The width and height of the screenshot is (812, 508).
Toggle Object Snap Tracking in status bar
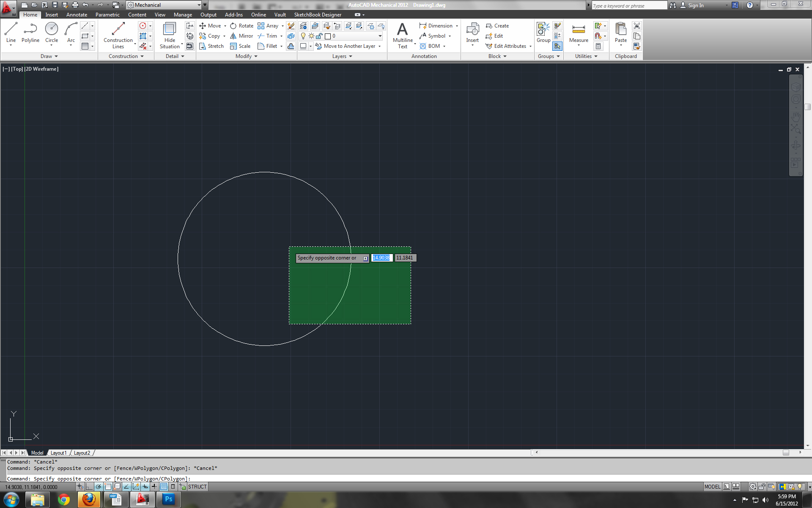(127, 487)
